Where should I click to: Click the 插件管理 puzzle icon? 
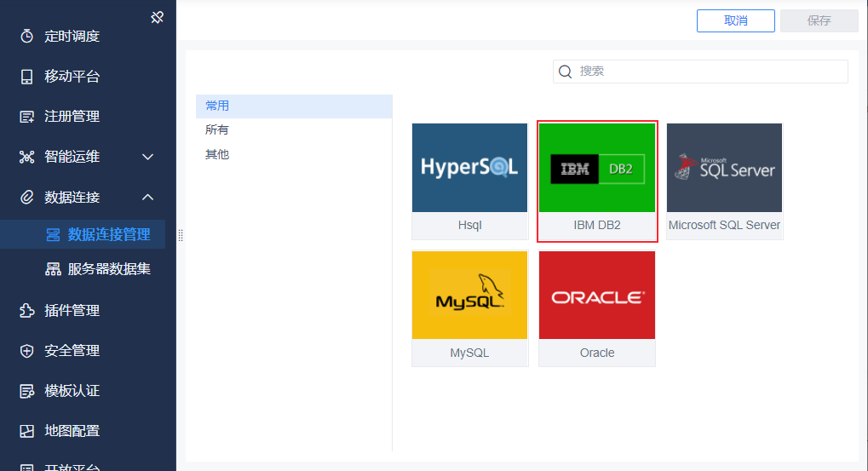tap(26, 311)
